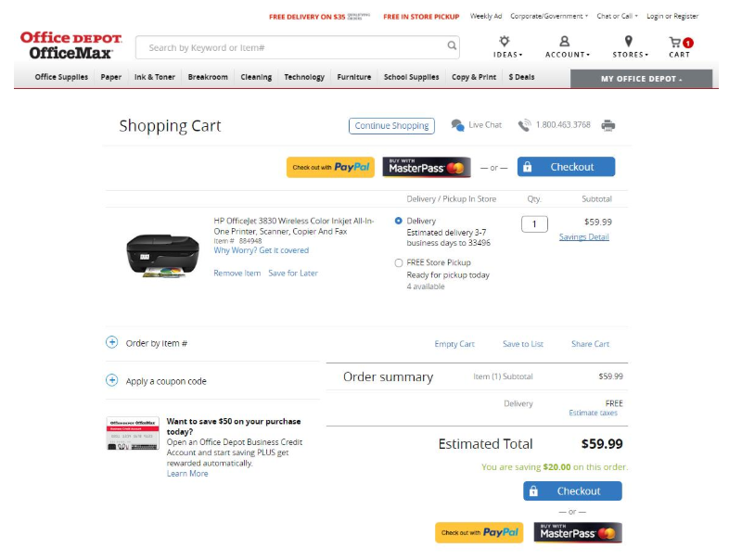Click the Account person icon
The height and width of the screenshot is (560, 729).
click(564, 42)
